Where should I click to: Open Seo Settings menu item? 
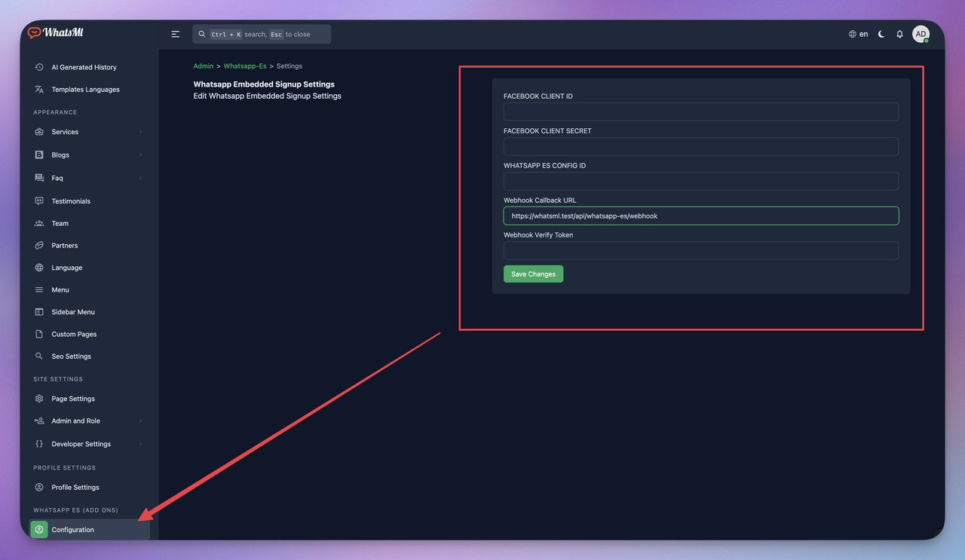tap(89, 356)
